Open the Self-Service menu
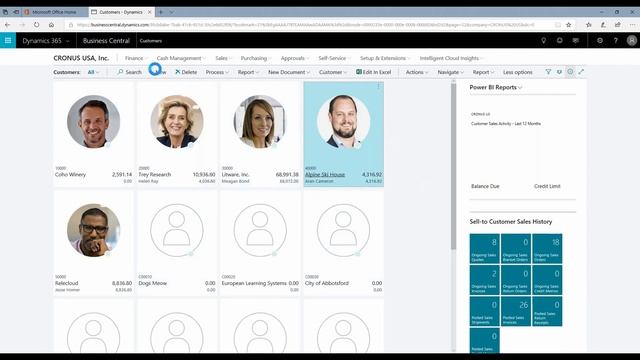Viewport: 640px width, 360px height. (334, 58)
